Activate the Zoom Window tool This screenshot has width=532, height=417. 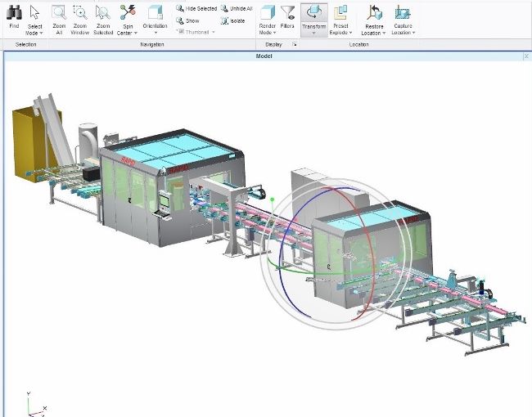pos(80,13)
